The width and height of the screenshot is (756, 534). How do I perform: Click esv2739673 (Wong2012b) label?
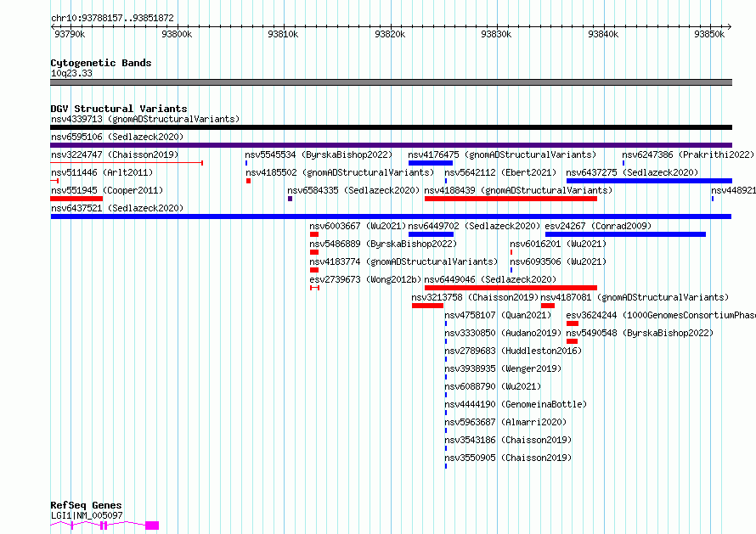365,279
